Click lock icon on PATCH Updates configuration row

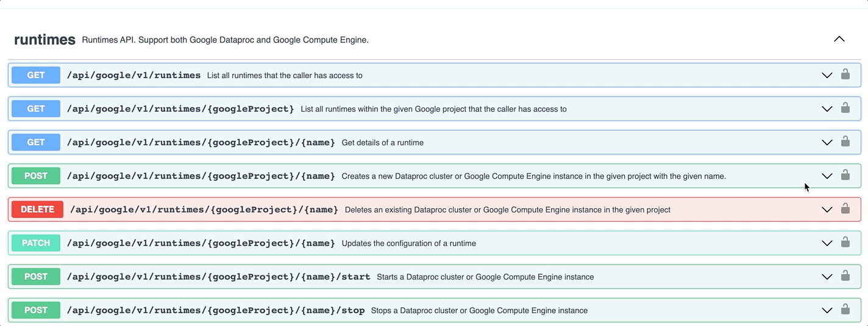coord(845,242)
